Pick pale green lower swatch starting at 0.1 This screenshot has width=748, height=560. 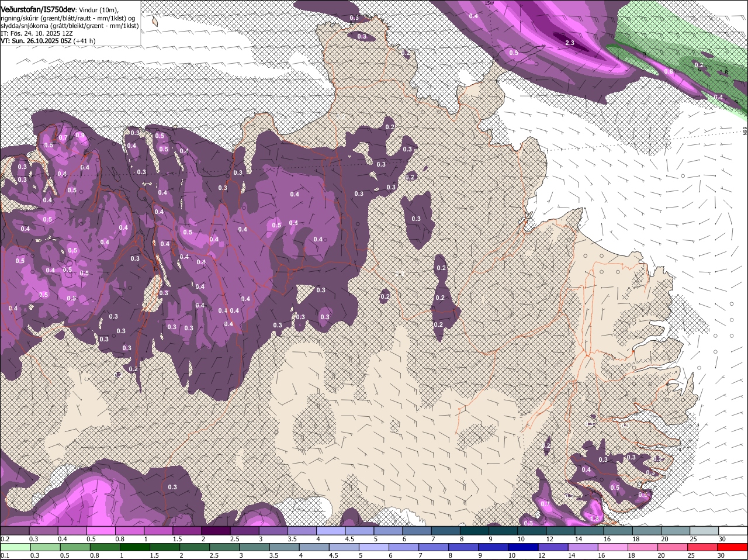pyautogui.click(x=15, y=547)
